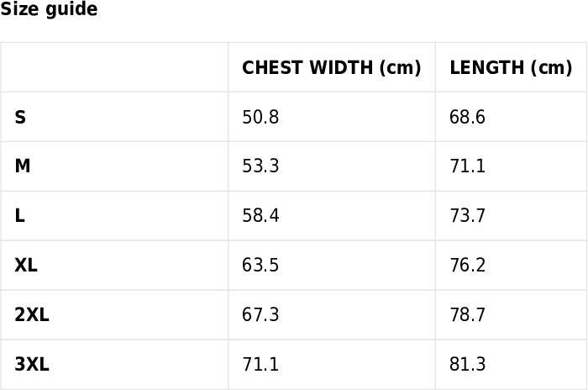Click the empty top-left header cell
Image resolution: width=588 pixels, height=390 pixels.
[114, 68]
